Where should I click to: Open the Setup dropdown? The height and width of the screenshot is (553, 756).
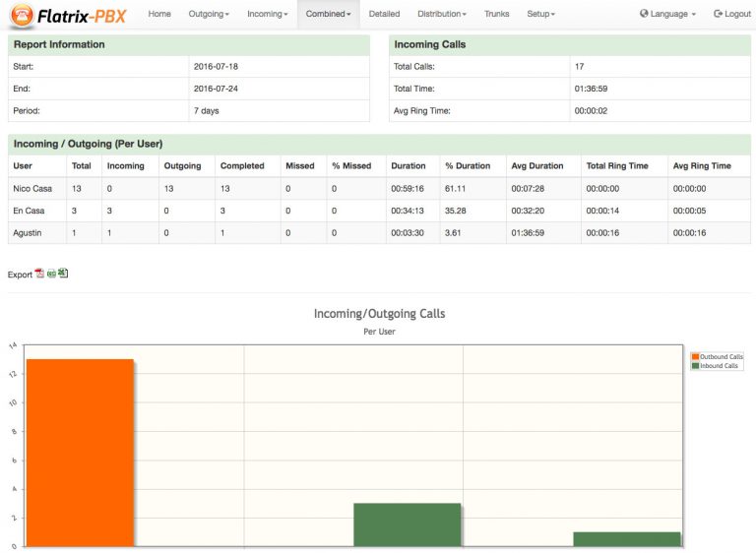coord(540,14)
